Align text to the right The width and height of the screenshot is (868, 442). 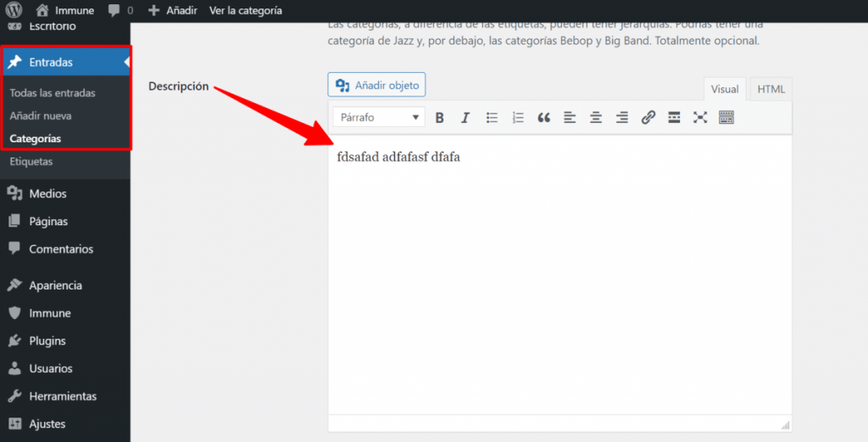[622, 118]
